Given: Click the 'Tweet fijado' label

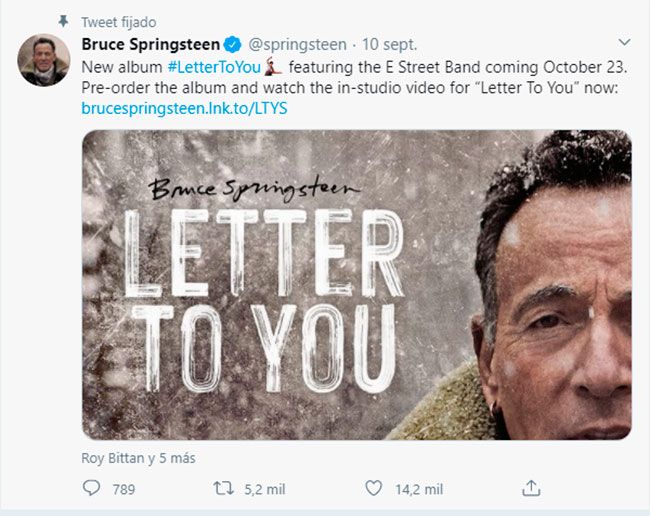Looking at the screenshot, I should (x=119, y=22).
